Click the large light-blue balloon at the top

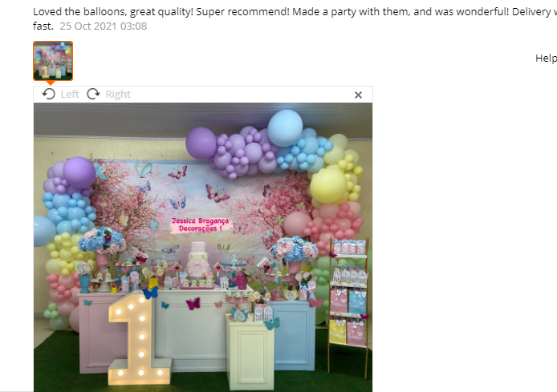285,127
